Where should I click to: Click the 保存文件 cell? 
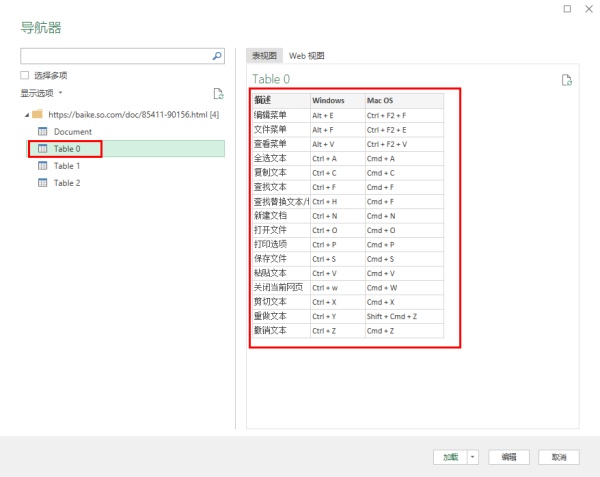281,259
